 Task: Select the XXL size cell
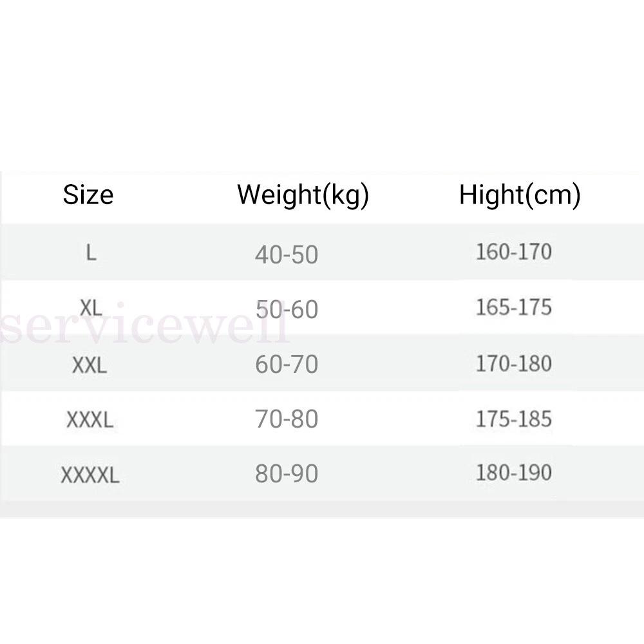click(x=90, y=365)
